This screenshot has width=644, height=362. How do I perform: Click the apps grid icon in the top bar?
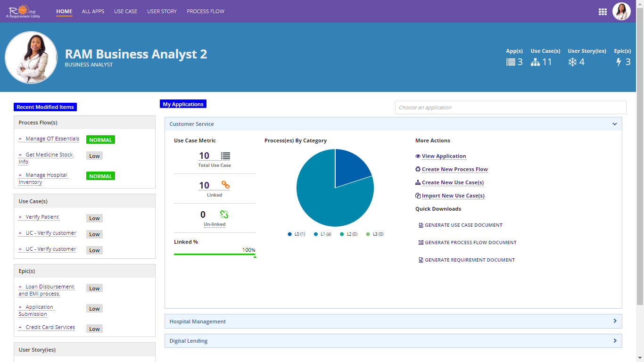(603, 11)
